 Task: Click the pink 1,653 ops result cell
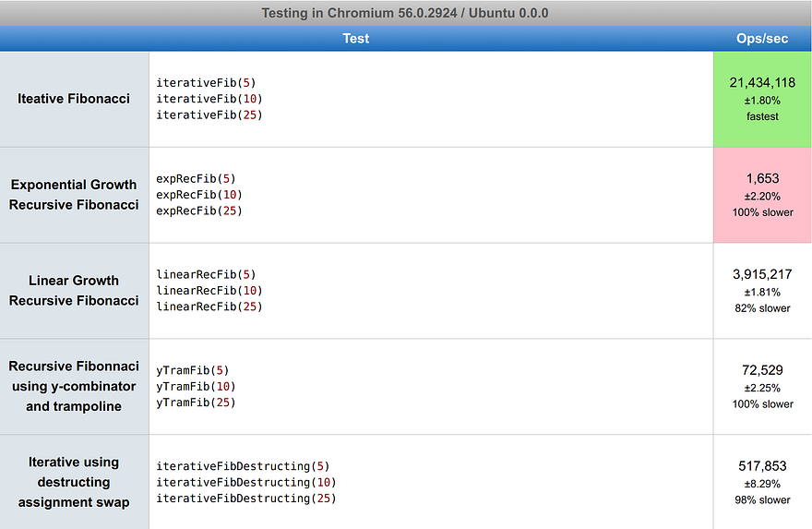(x=762, y=195)
